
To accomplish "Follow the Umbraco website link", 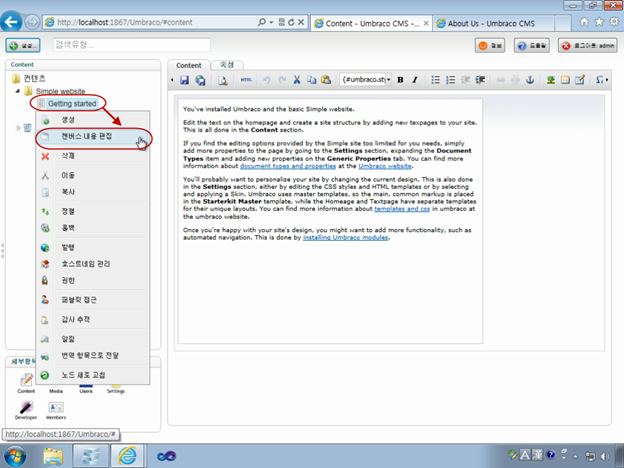I will click(x=385, y=166).
